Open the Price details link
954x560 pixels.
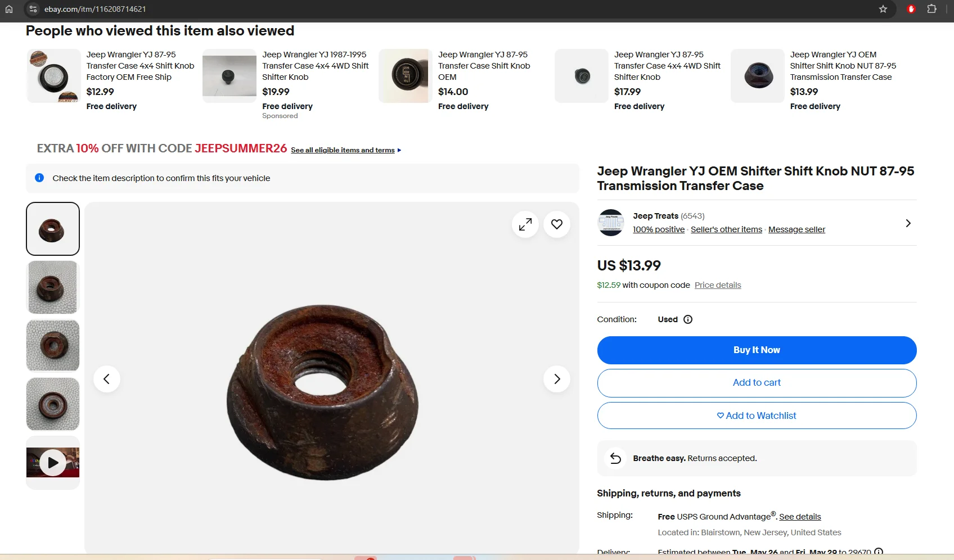[718, 285]
